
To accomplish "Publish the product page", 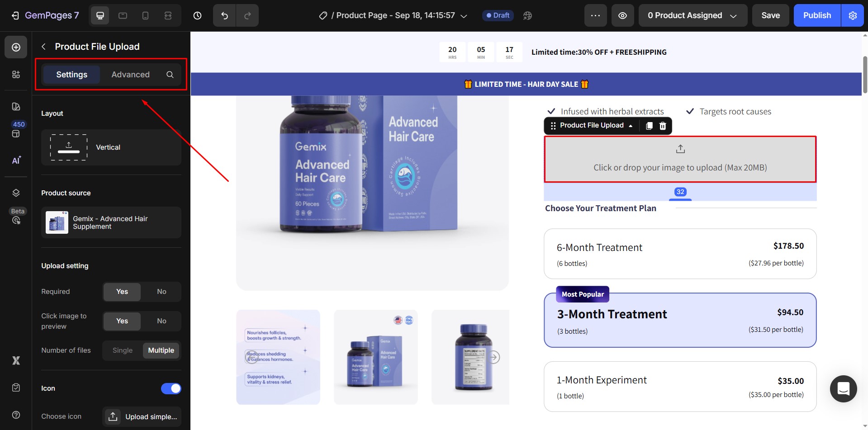I will pyautogui.click(x=816, y=15).
